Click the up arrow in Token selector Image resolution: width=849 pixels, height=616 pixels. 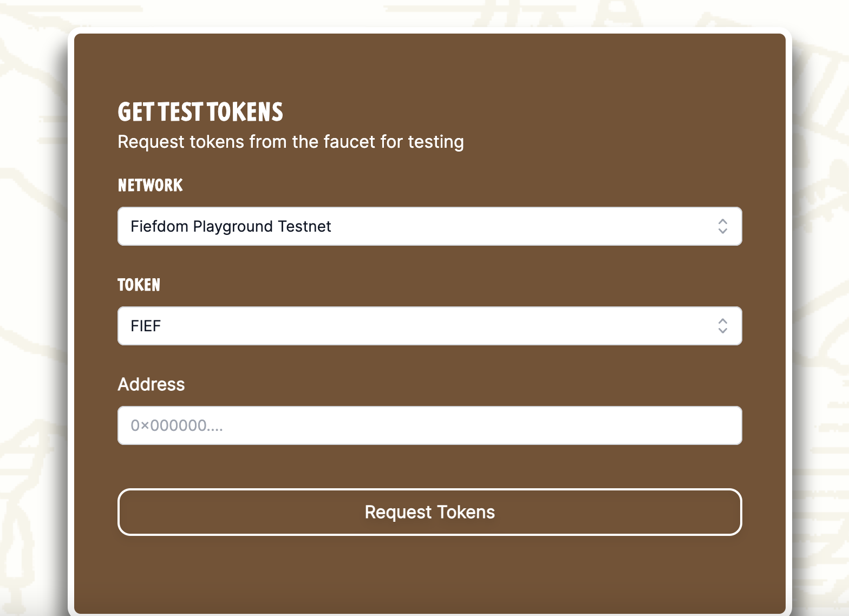722,321
